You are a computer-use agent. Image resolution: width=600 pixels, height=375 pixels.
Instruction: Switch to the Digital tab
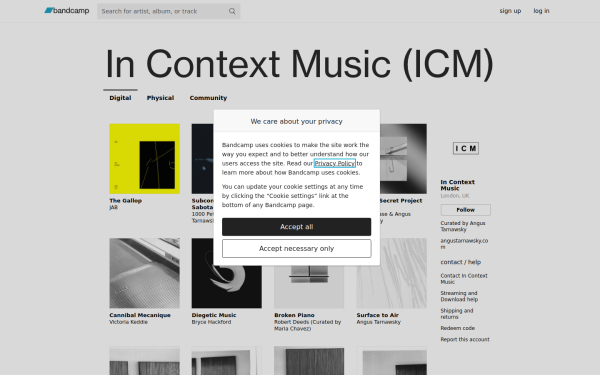(120, 98)
